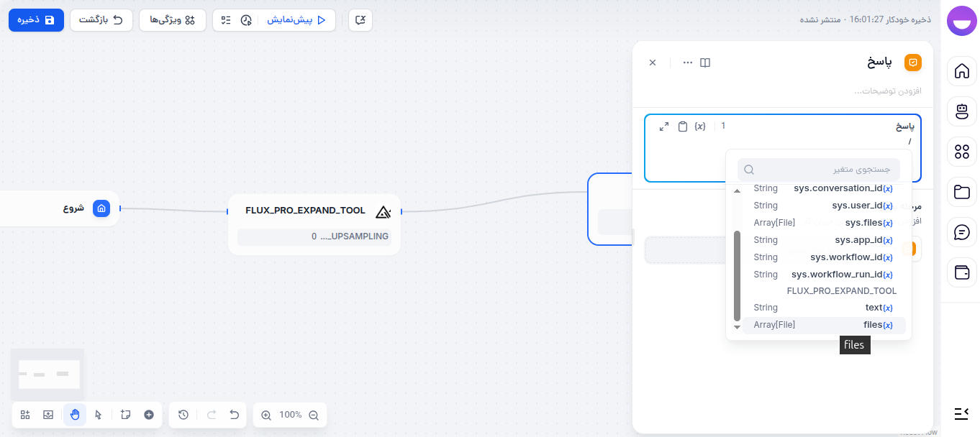The width and height of the screenshot is (980, 437).
Task: Click the minimap thumbnail preview
Action: (x=47, y=373)
